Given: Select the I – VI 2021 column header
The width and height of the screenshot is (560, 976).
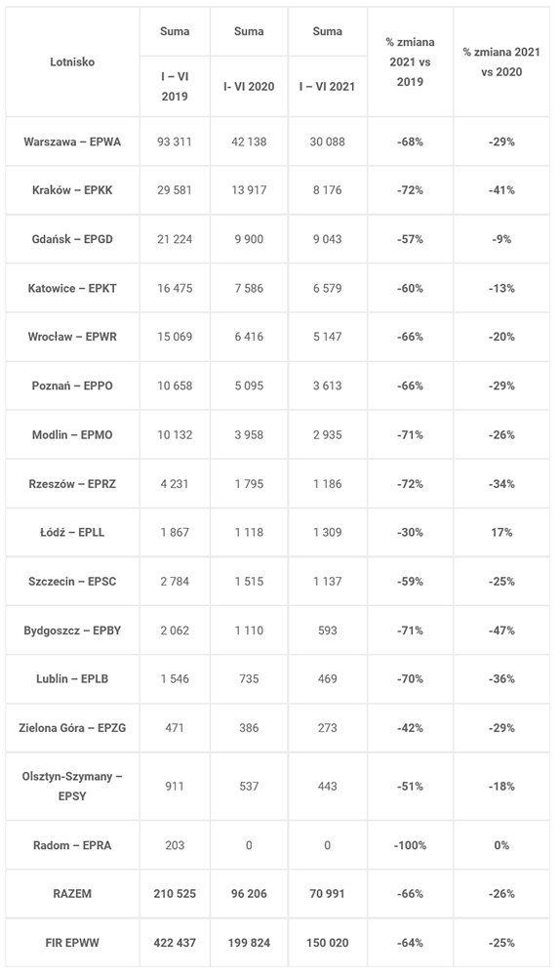Looking at the screenshot, I should [327, 87].
